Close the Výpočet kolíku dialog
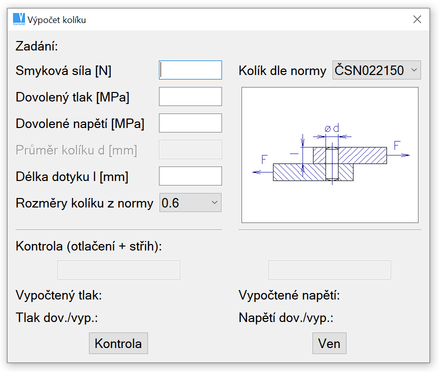Viewport: 439px width, 372px height. click(417, 19)
